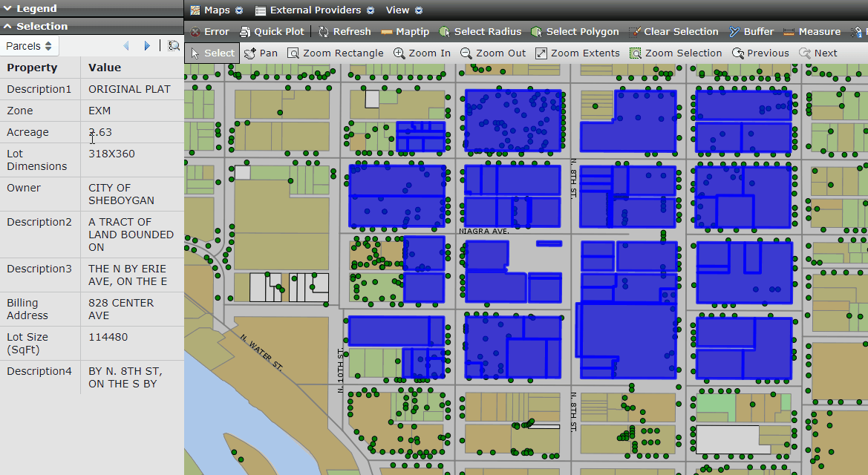Go to the next selected record arrow
The height and width of the screenshot is (475, 868).
point(147,45)
